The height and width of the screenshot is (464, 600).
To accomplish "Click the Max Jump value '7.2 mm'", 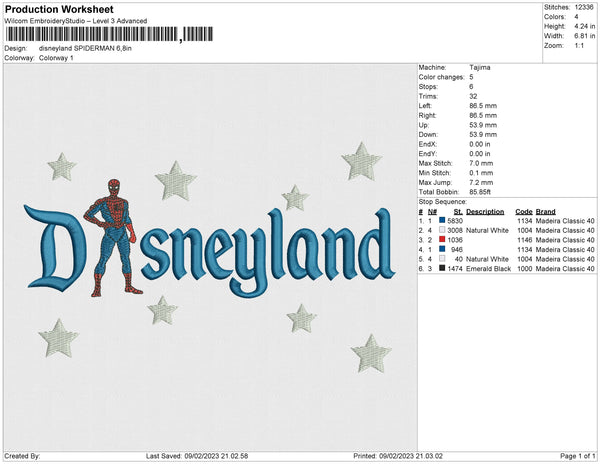I will pyautogui.click(x=481, y=182).
